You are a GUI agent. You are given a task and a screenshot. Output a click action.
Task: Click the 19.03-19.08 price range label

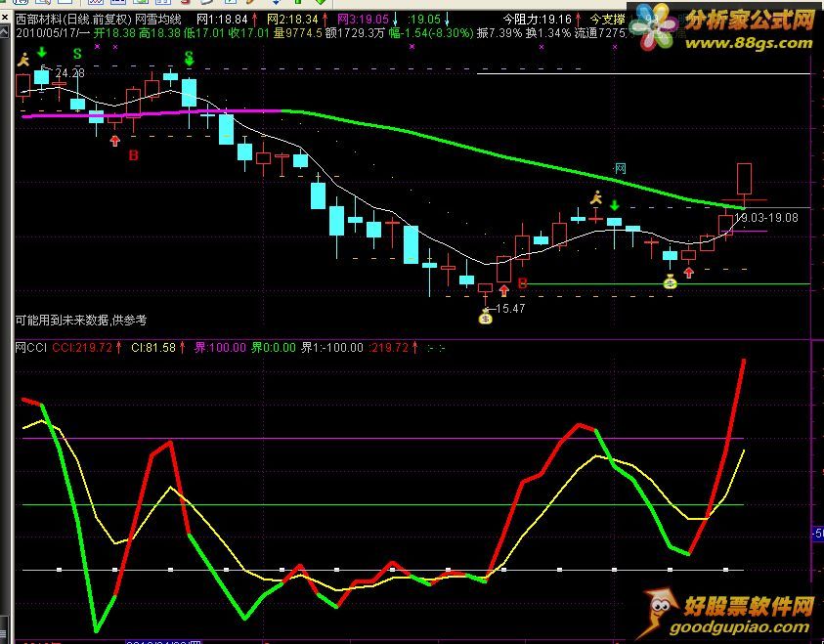pos(766,218)
